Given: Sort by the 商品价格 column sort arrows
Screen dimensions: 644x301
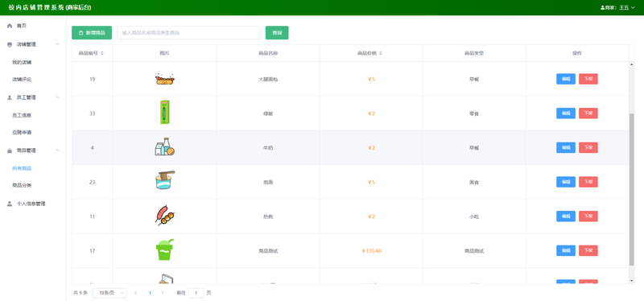Looking at the screenshot, I should click(380, 53).
